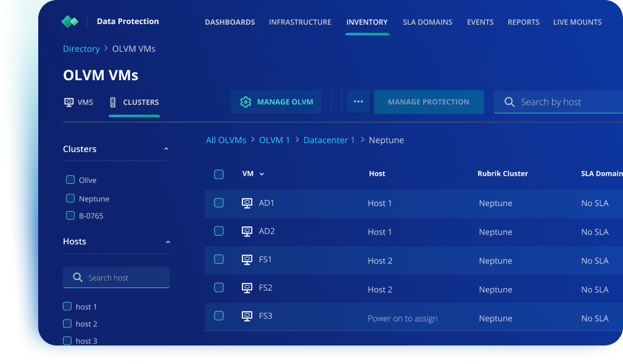This screenshot has width=623, height=364.
Task: Click the cluster icon on the CLUSTERS tab
Action: 113,102
